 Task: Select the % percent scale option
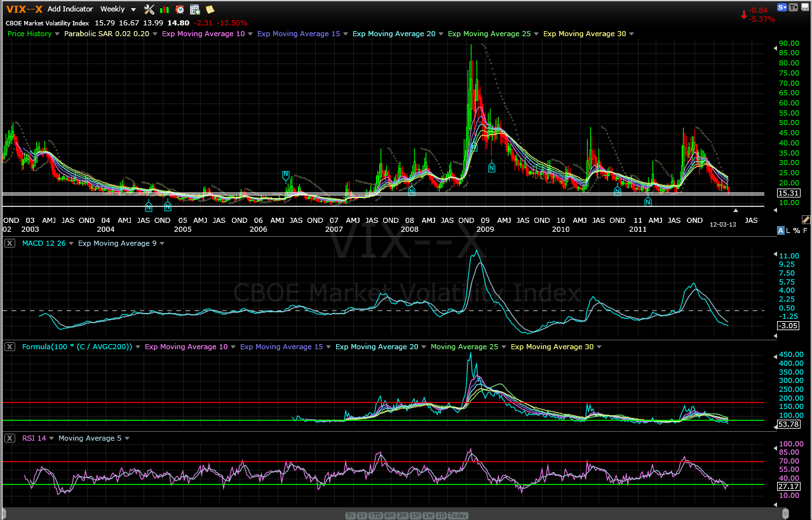click(x=796, y=230)
